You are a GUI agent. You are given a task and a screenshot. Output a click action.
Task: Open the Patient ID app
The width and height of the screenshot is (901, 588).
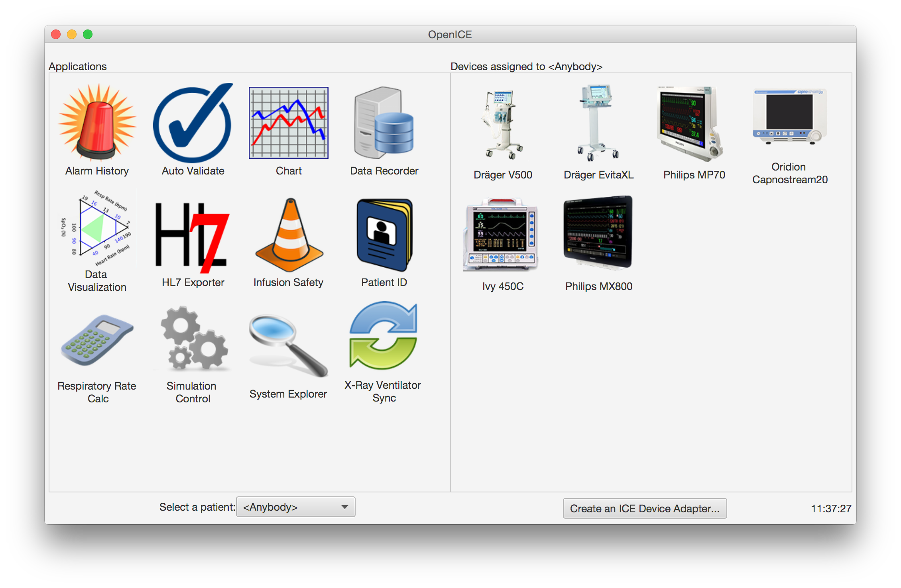click(x=384, y=235)
